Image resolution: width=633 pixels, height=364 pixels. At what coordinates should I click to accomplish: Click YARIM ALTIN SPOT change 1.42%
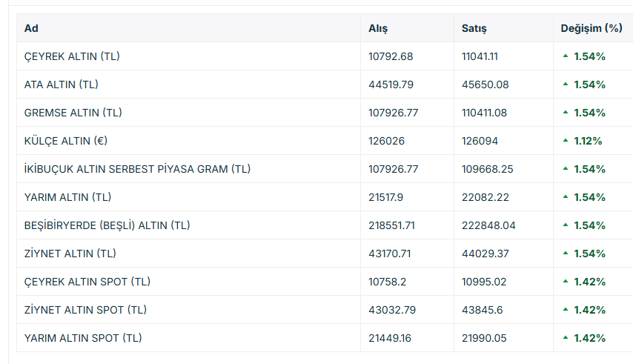(x=589, y=338)
